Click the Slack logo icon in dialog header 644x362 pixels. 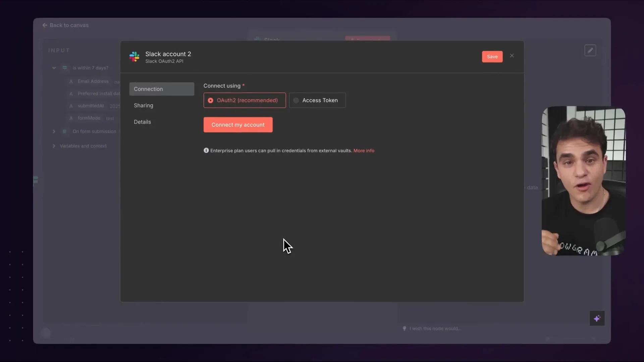[x=134, y=57]
